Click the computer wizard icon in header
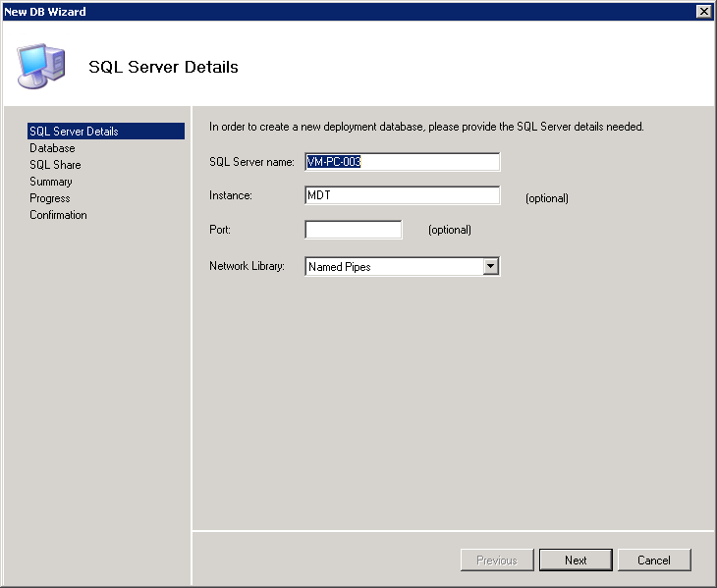 click(x=41, y=67)
